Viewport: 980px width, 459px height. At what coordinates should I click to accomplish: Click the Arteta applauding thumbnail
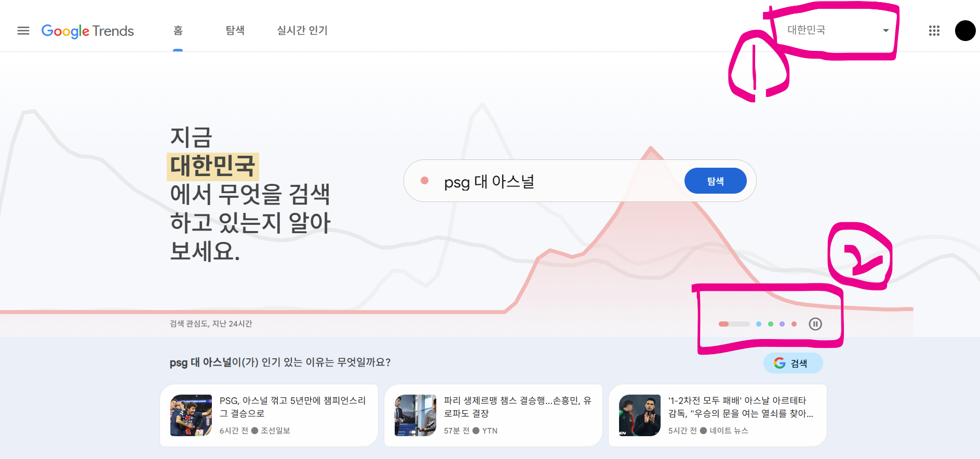[x=640, y=415]
